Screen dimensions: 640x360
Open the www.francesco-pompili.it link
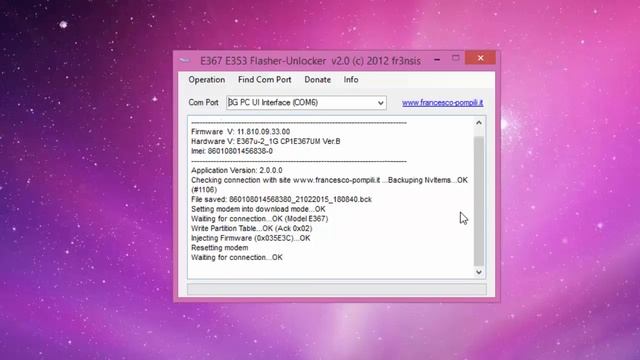(x=442, y=102)
